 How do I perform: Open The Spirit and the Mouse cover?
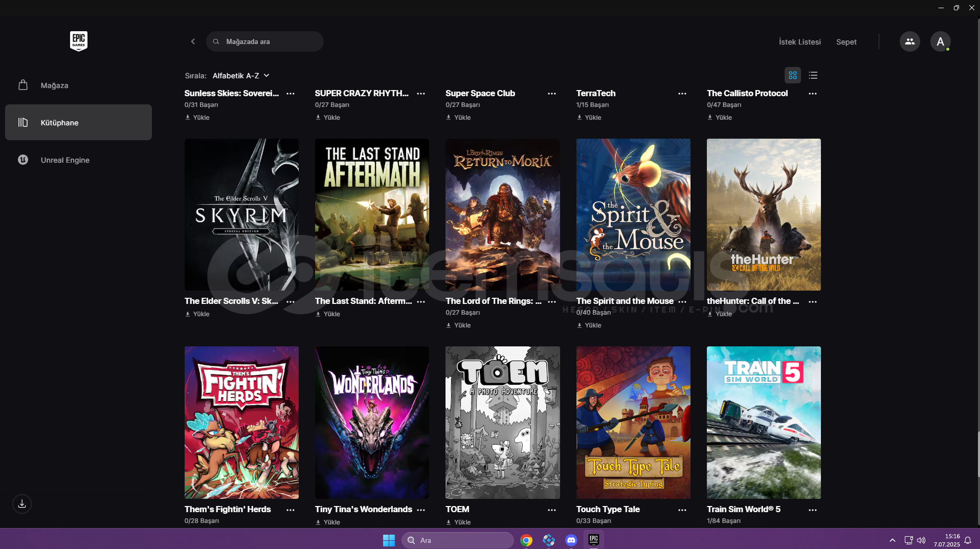pyautogui.click(x=633, y=214)
